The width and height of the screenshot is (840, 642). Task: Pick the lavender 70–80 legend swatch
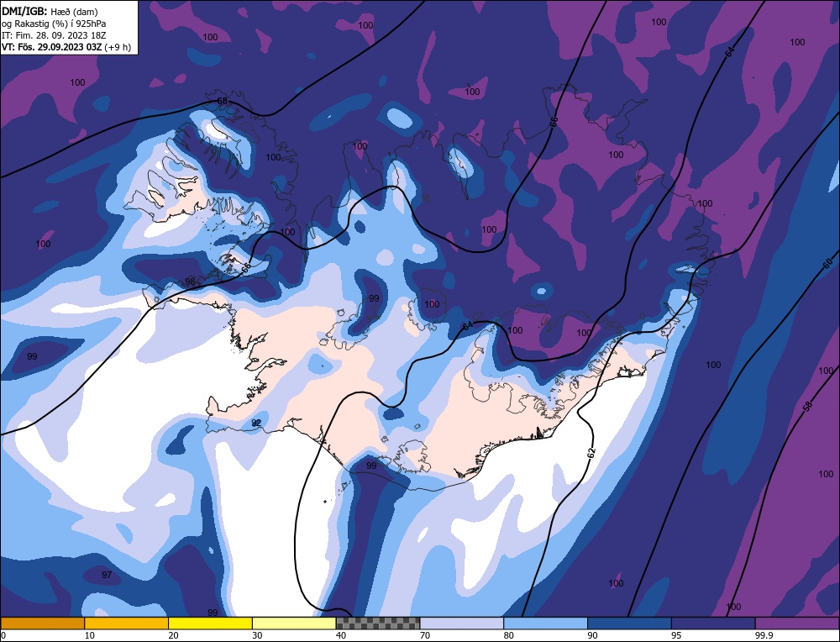point(462,624)
